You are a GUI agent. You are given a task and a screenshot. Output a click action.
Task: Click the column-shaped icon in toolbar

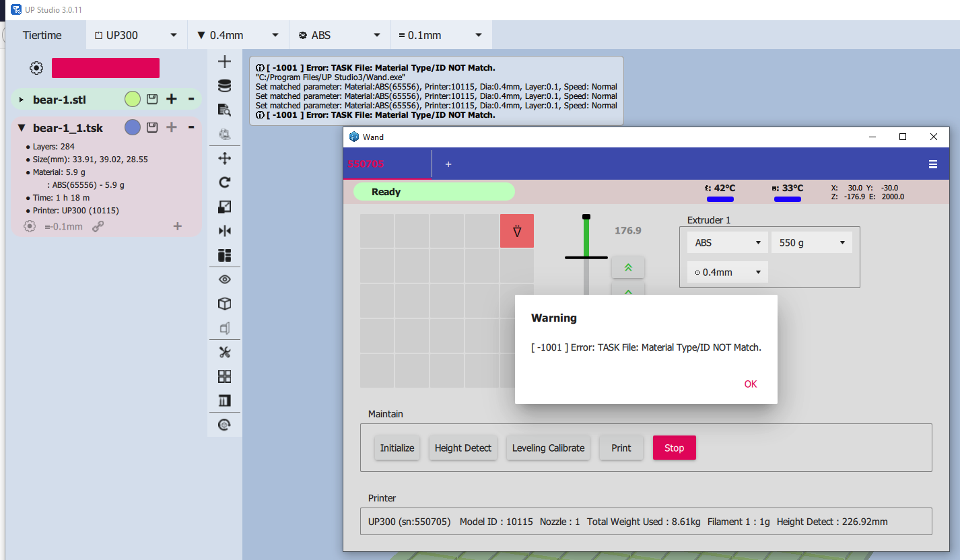pos(225,400)
